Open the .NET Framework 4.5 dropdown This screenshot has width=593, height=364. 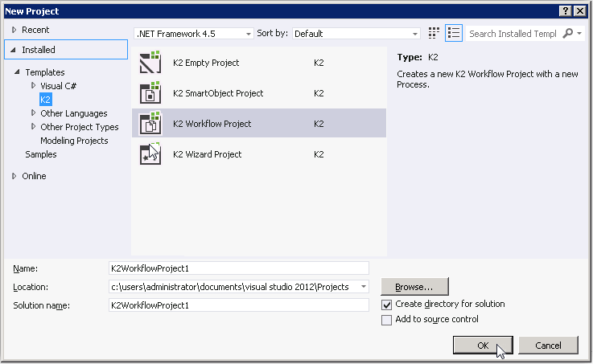[194, 34]
